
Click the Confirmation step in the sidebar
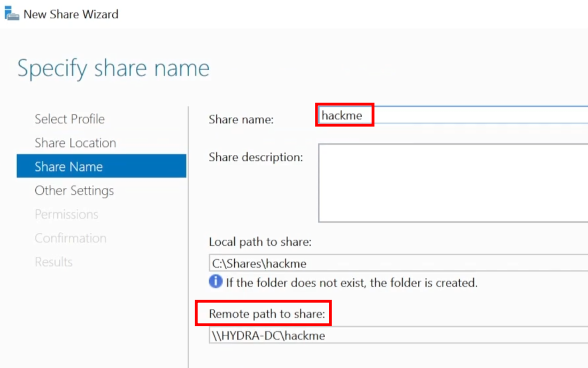point(71,238)
